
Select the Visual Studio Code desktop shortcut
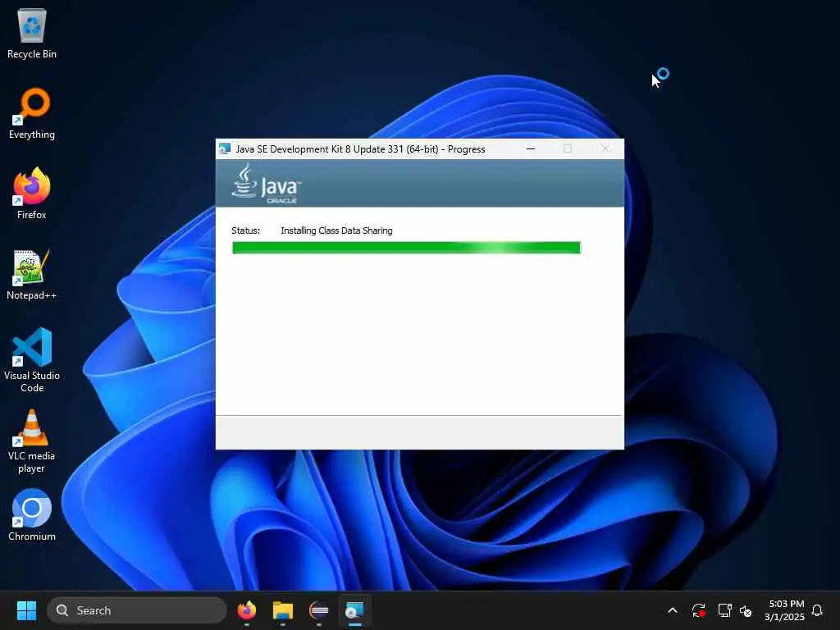[x=32, y=360]
